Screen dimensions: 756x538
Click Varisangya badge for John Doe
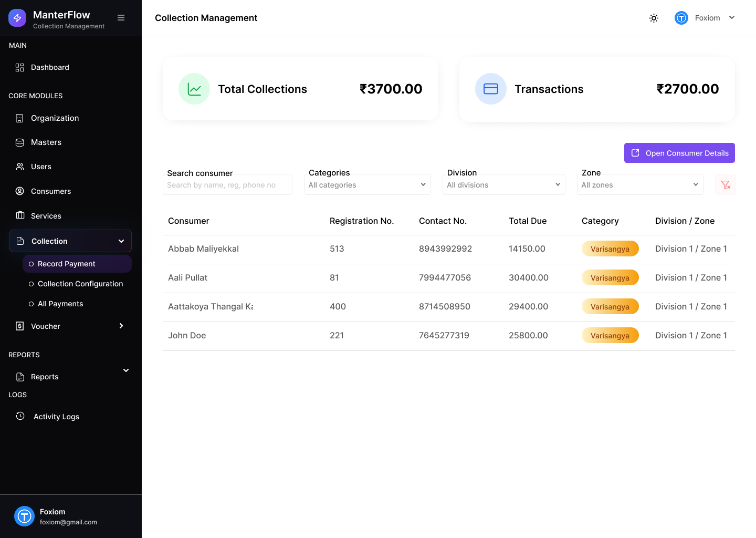(x=610, y=335)
